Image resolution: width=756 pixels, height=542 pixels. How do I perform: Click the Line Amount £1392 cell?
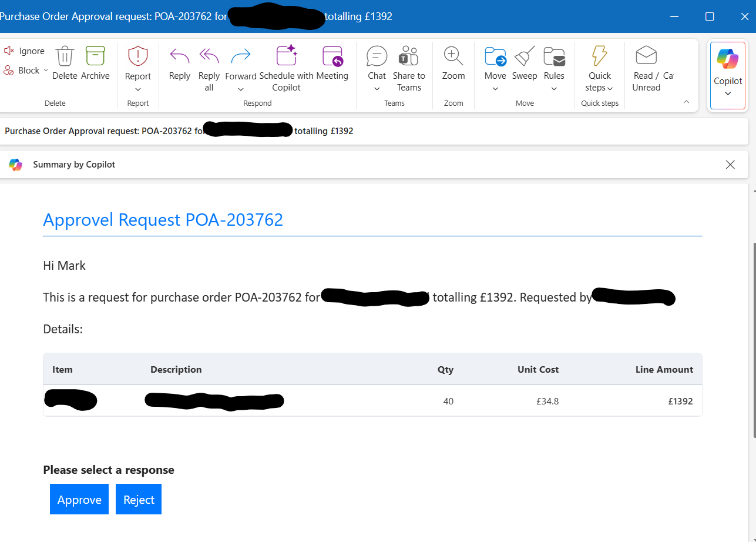(x=680, y=402)
